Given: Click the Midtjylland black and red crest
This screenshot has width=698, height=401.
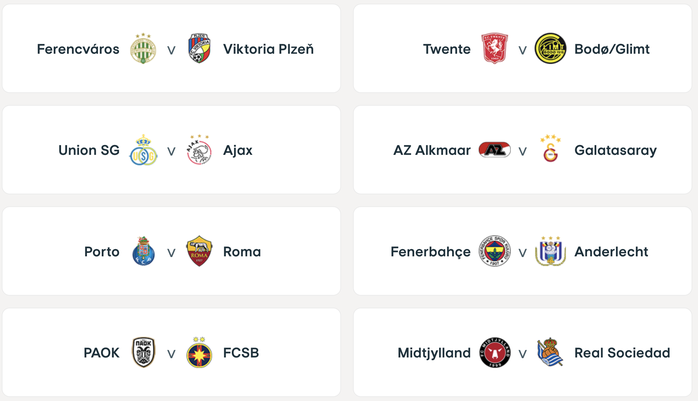Looking at the screenshot, I should click(495, 352).
